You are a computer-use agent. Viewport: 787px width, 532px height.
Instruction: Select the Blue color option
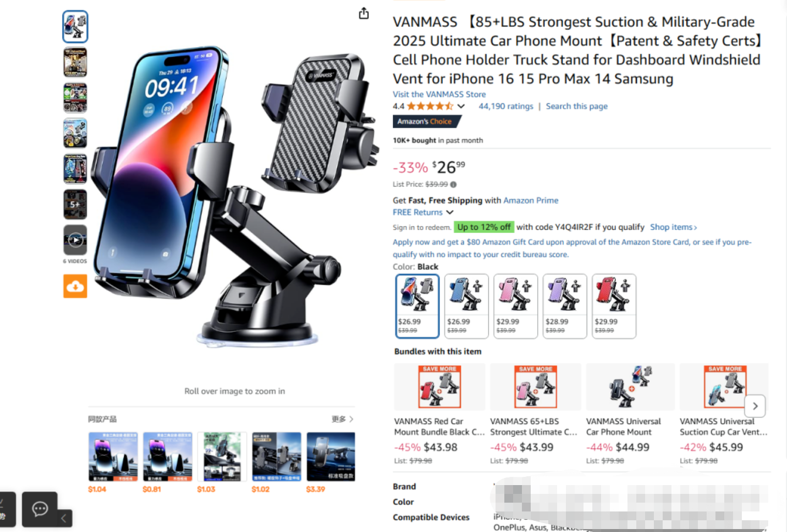467,306
